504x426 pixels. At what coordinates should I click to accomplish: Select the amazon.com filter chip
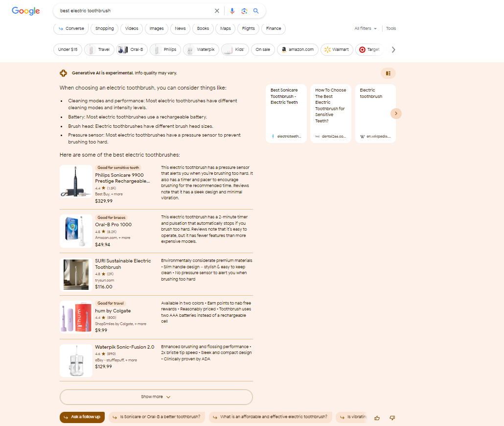point(298,49)
